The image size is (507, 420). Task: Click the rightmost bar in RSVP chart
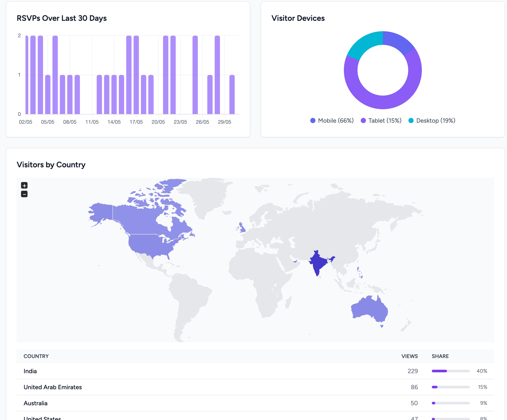232,94
